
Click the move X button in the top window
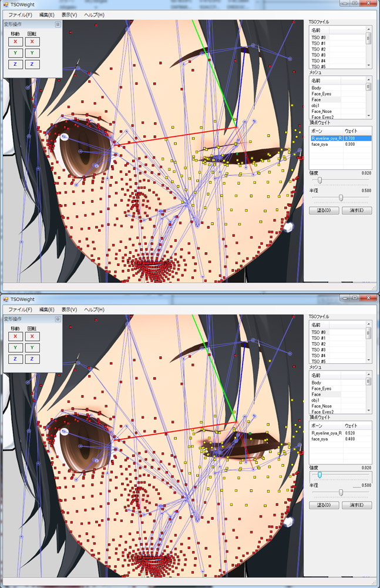[15, 42]
